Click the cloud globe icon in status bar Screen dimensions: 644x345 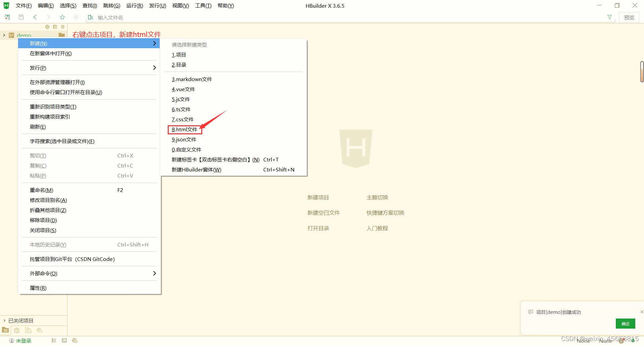pyautogui.click(x=75, y=341)
